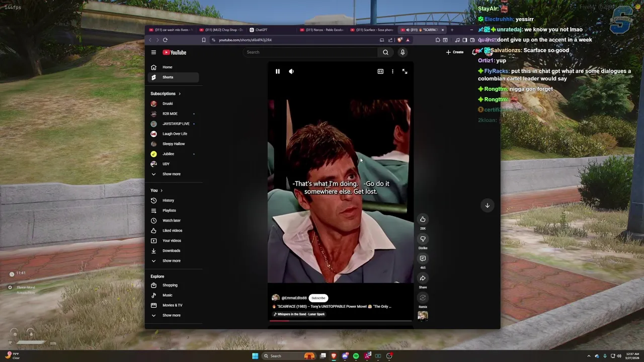Viewport: 644px width, 362px height.
Task: Open the short's comments panel
Action: coord(423,258)
